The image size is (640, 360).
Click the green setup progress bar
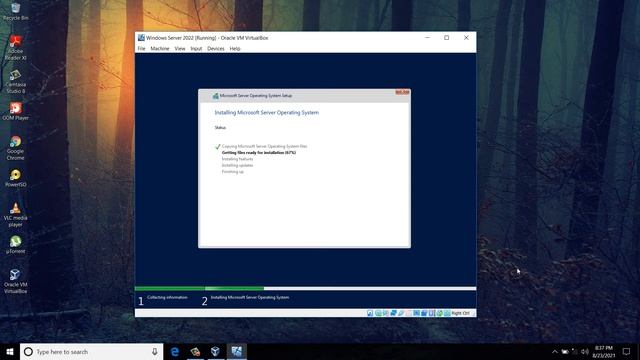coord(199,289)
